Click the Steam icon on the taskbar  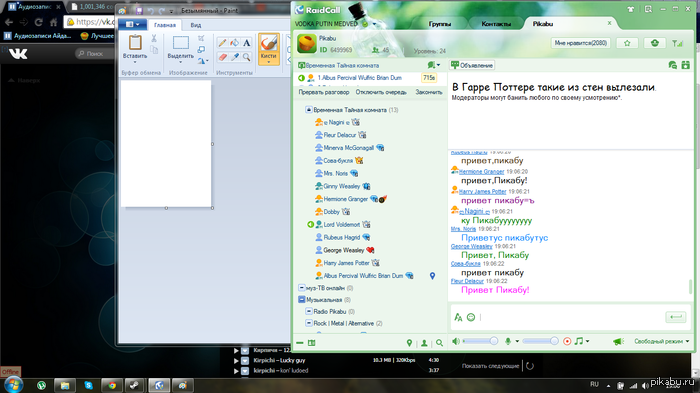coord(135,385)
